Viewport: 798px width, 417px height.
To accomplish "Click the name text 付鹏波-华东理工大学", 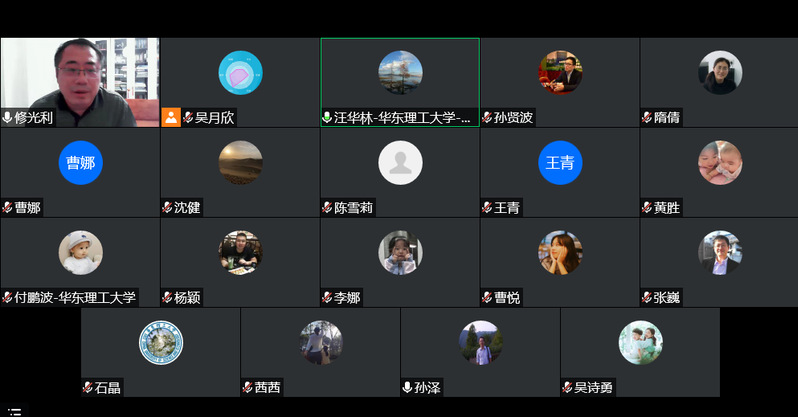I will [x=75, y=297].
